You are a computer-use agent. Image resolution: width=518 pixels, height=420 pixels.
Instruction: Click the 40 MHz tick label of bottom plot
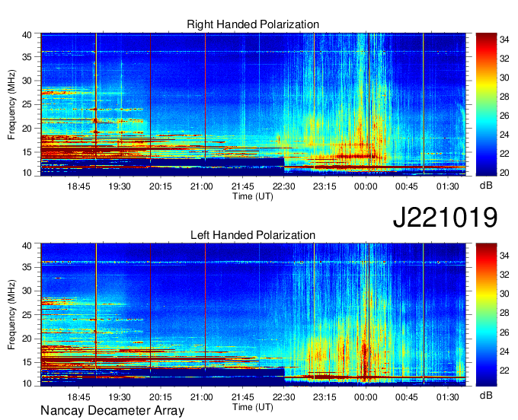pos(27,246)
